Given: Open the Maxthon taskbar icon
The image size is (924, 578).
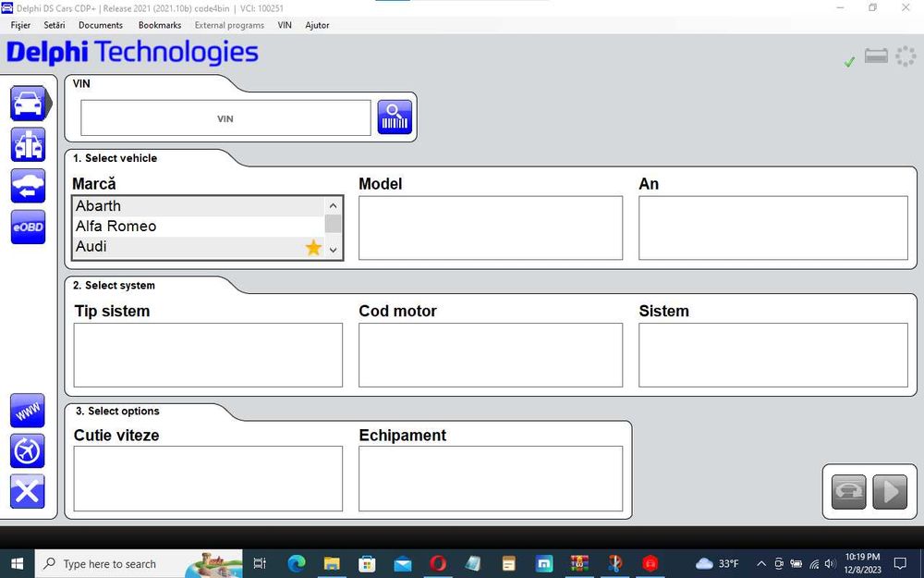Looking at the screenshot, I should point(544,564).
